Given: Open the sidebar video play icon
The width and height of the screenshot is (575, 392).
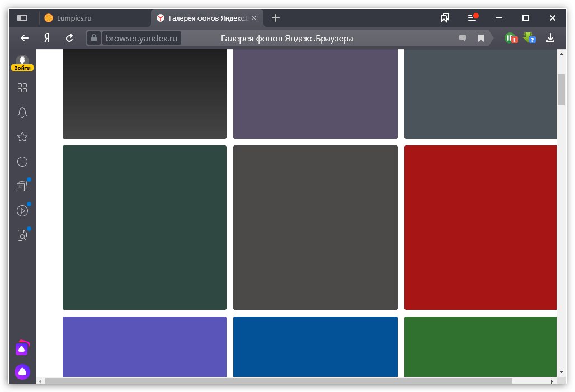Looking at the screenshot, I should pyautogui.click(x=22, y=211).
